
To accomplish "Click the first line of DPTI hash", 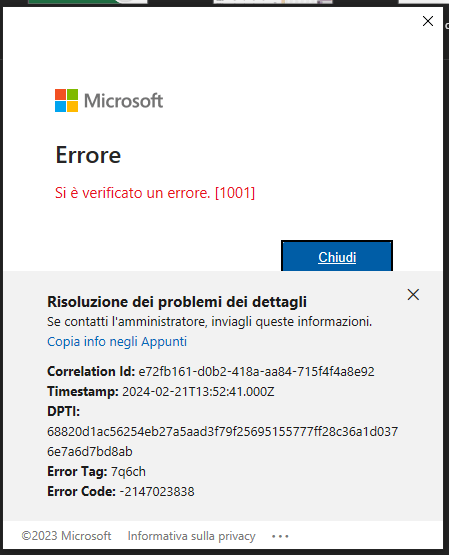I will coord(223,432).
